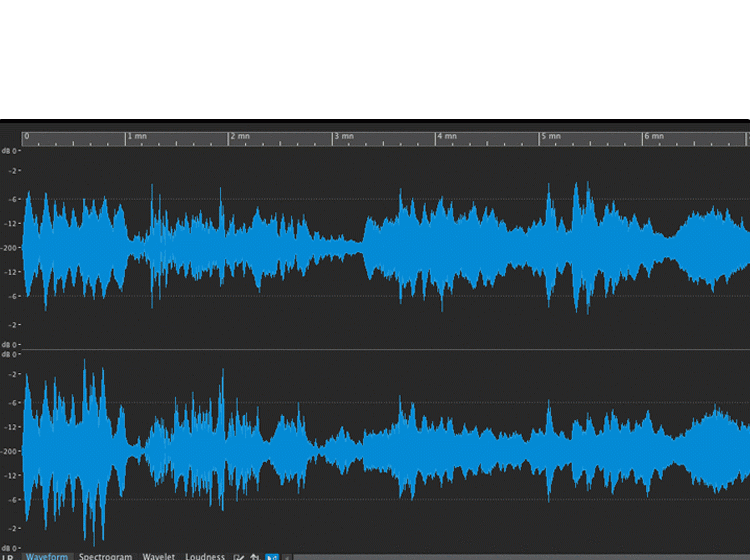Click the horizontal scrollbar at bottom
The width and height of the screenshot is (750, 560).
[521, 557]
